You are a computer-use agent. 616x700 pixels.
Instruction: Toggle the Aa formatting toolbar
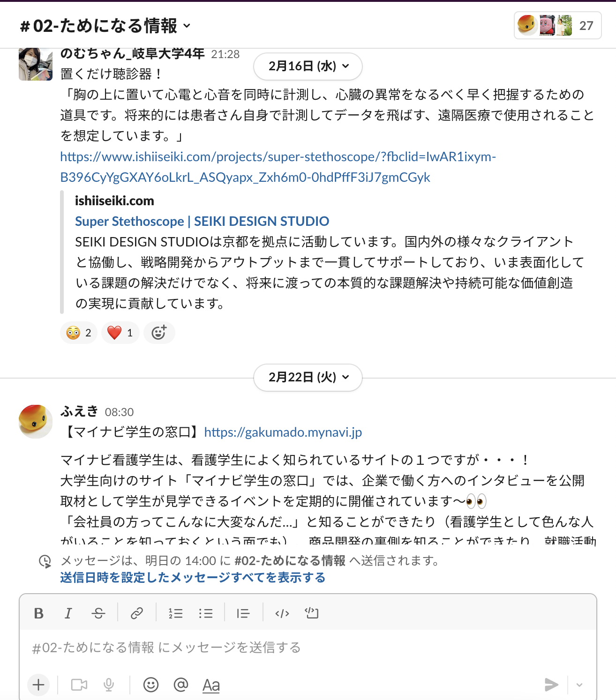coord(211,685)
